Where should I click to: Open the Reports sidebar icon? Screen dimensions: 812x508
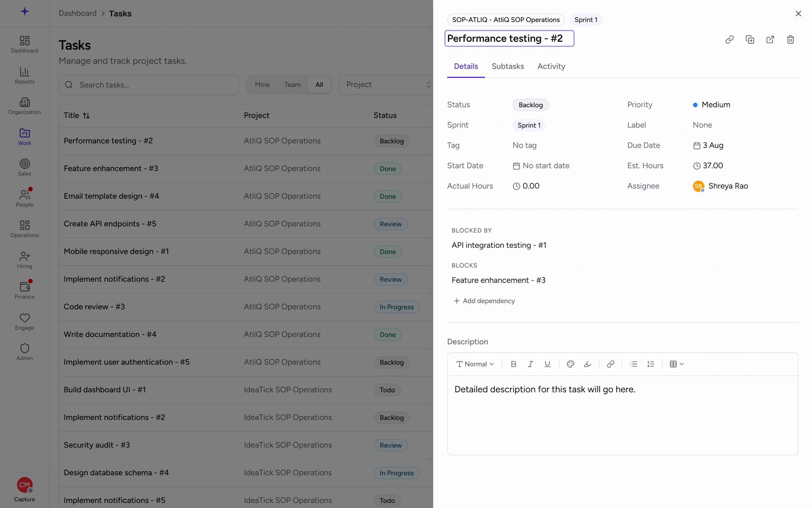[25, 76]
